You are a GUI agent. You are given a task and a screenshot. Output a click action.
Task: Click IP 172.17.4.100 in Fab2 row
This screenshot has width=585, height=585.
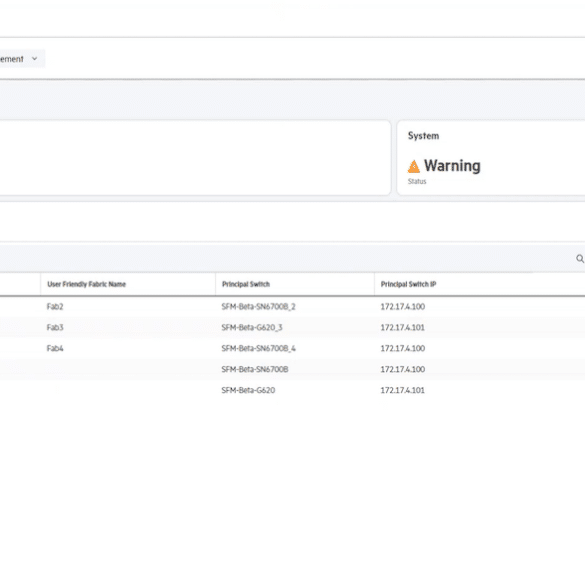403,307
